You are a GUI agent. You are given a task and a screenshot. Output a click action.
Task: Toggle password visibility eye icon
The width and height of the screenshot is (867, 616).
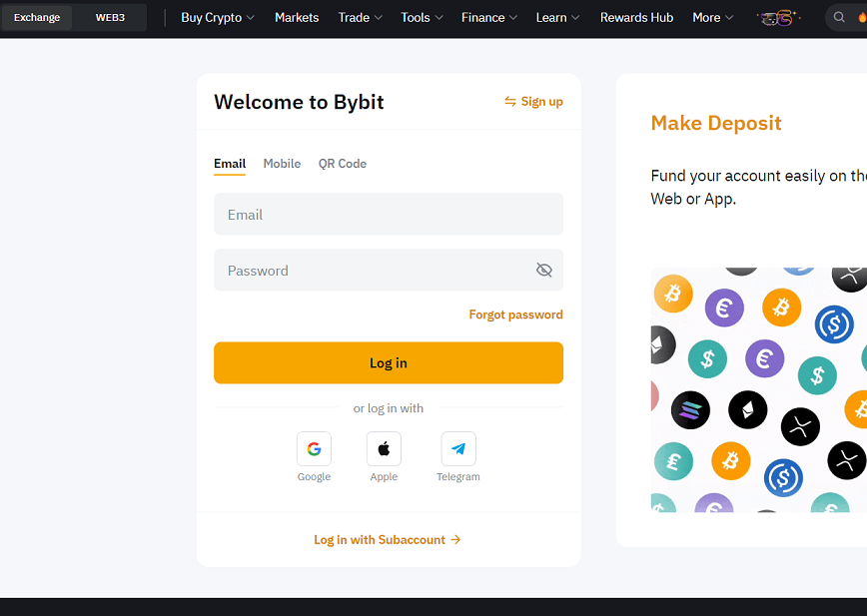(544, 270)
